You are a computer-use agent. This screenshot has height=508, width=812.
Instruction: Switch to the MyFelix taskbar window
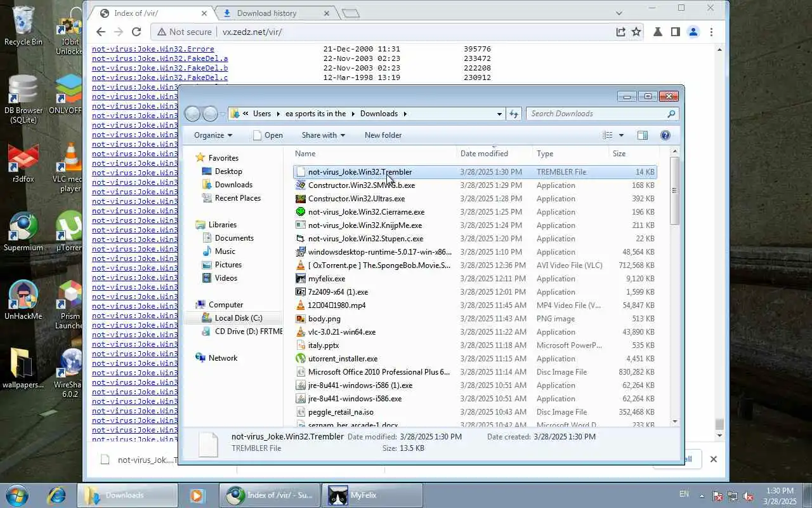click(x=372, y=495)
